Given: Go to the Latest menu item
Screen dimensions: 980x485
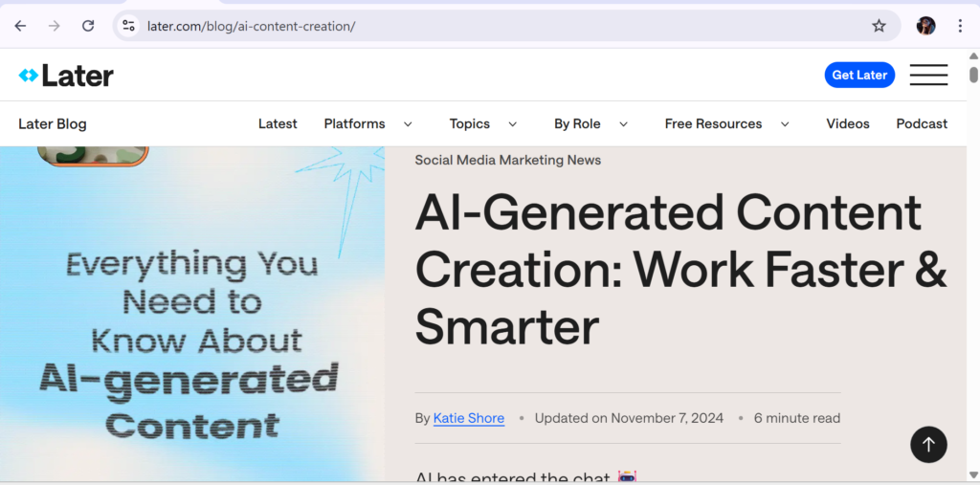Looking at the screenshot, I should (x=278, y=123).
